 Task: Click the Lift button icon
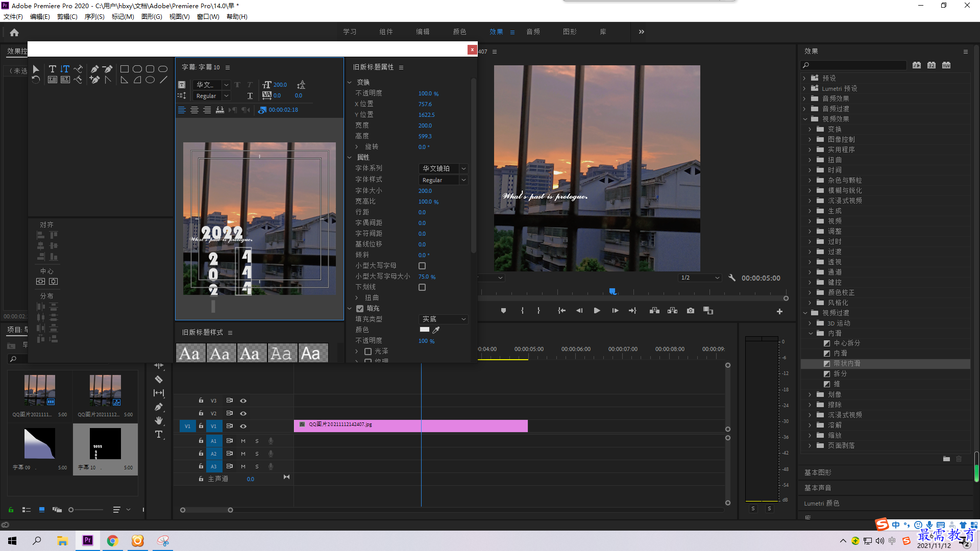(654, 311)
